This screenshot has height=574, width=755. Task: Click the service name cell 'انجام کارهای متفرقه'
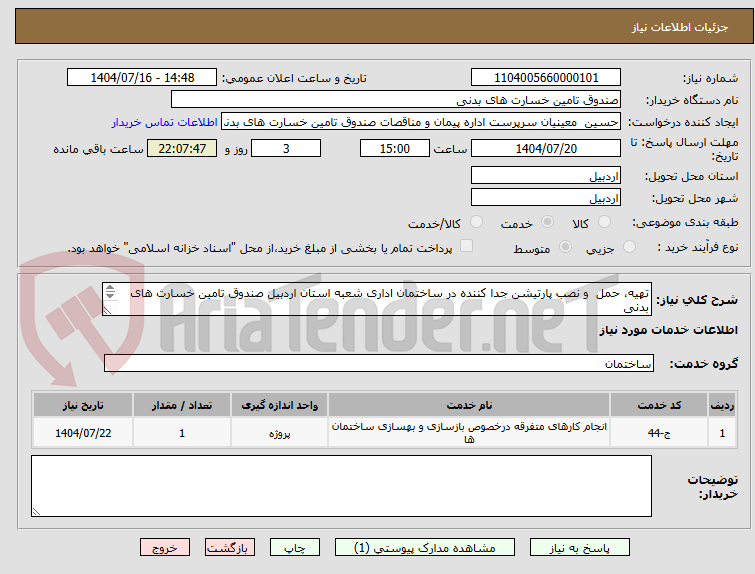pos(469,433)
